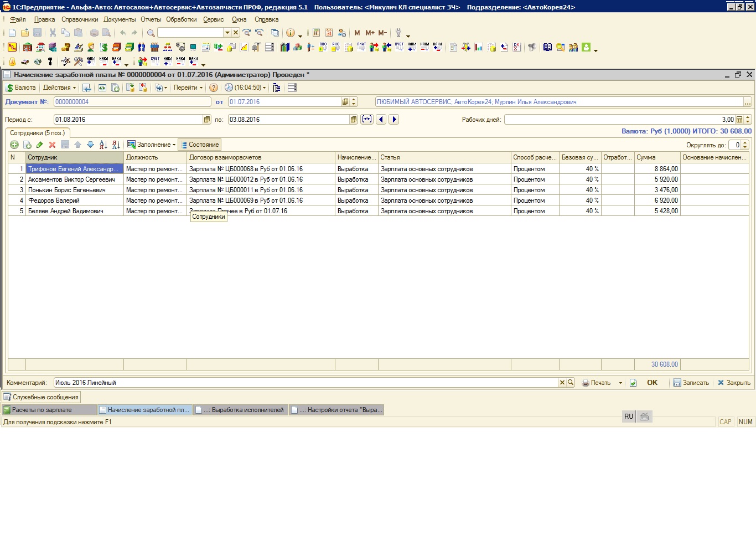The image size is (756, 535).
Task: Open the calendar icon in main toolbar
Action: coord(329,33)
